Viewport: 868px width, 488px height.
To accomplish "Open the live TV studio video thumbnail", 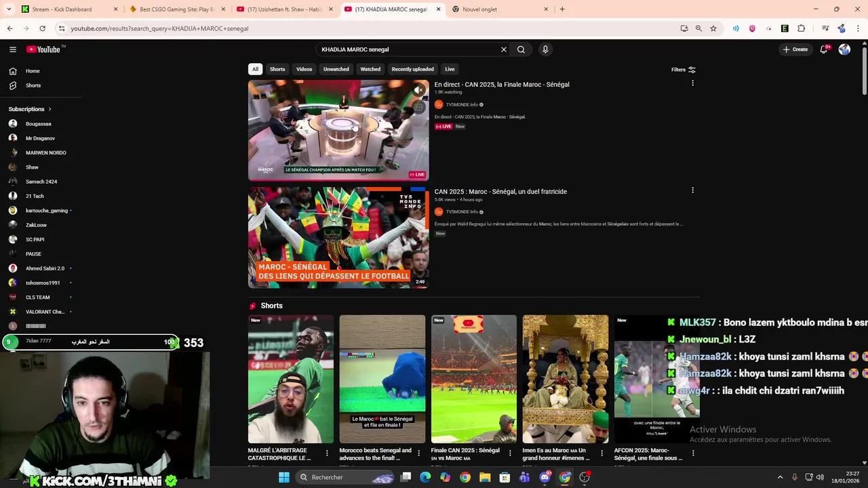I will point(338,131).
